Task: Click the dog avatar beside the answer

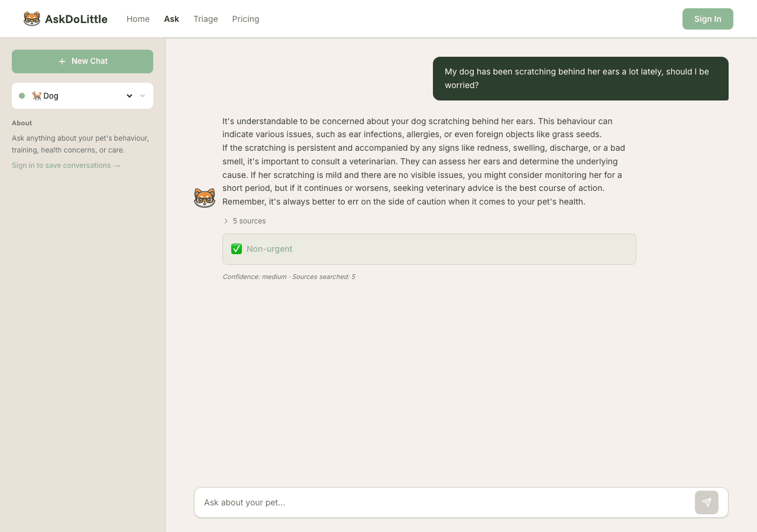Action: tap(205, 197)
